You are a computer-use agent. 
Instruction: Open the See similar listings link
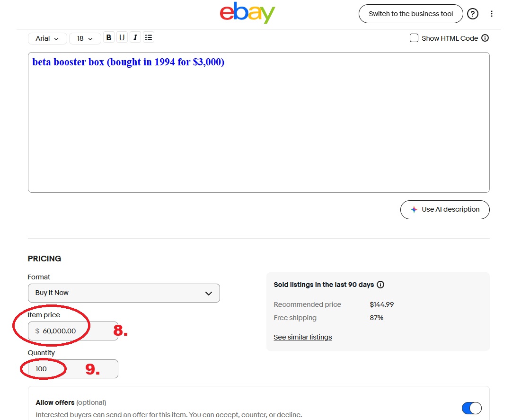[303, 337]
